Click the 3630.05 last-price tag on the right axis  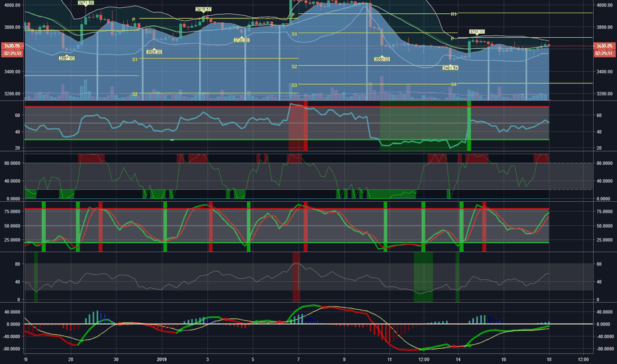click(604, 46)
